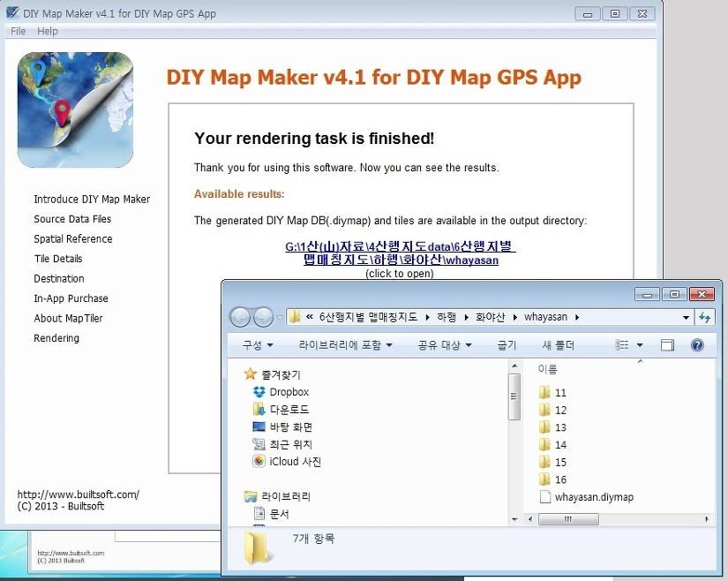Viewport: 728px width, 581px height.
Task: Open view options dropdown arrow
Action: pos(640,345)
